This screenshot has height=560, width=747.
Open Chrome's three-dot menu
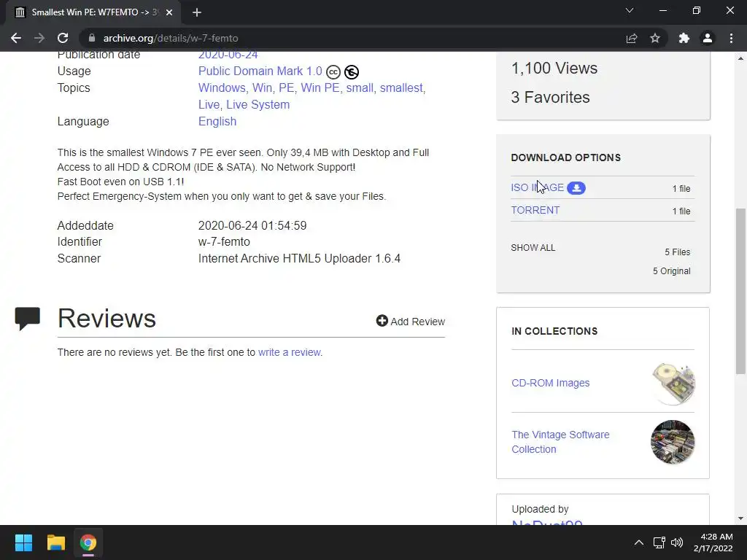[731, 38]
